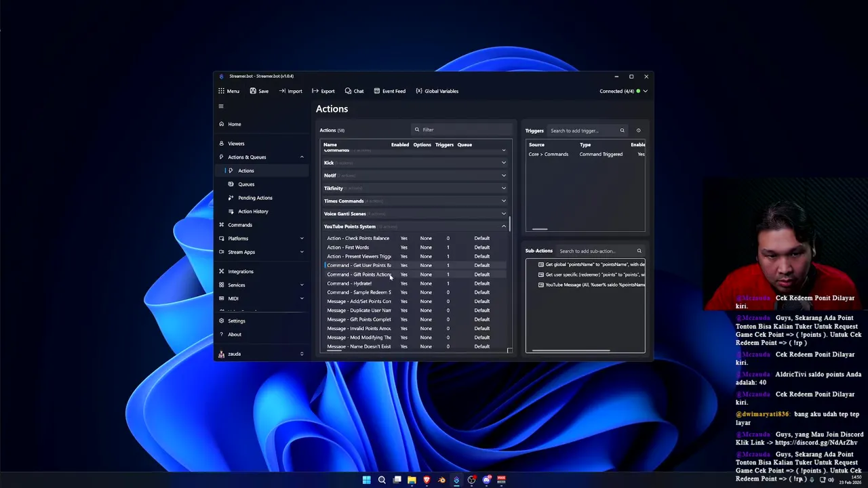This screenshot has height=488, width=868.
Task: Select Command - Gift Points Action row
Action: coord(415,274)
